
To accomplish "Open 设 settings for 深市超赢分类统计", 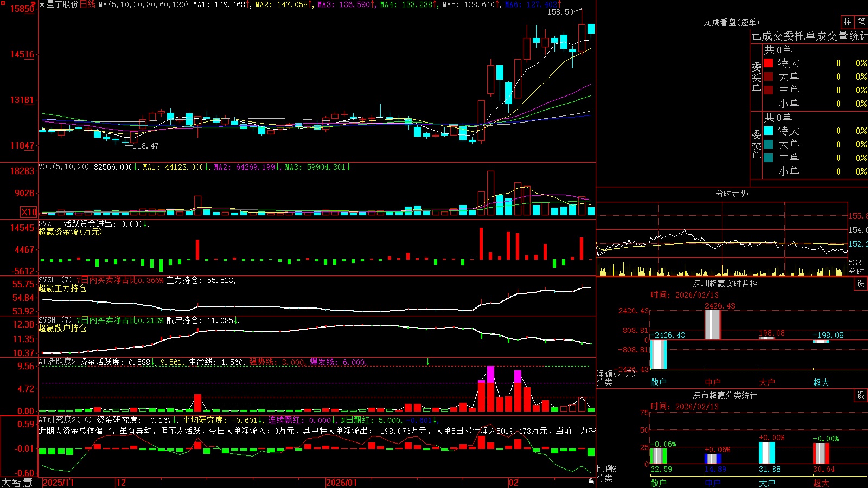I will (x=861, y=395).
